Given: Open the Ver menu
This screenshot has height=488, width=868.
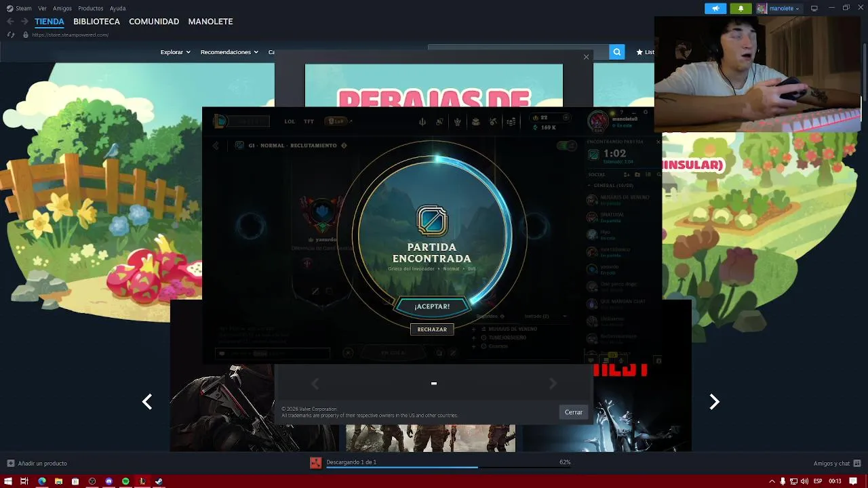Looking at the screenshot, I should coord(42,8).
